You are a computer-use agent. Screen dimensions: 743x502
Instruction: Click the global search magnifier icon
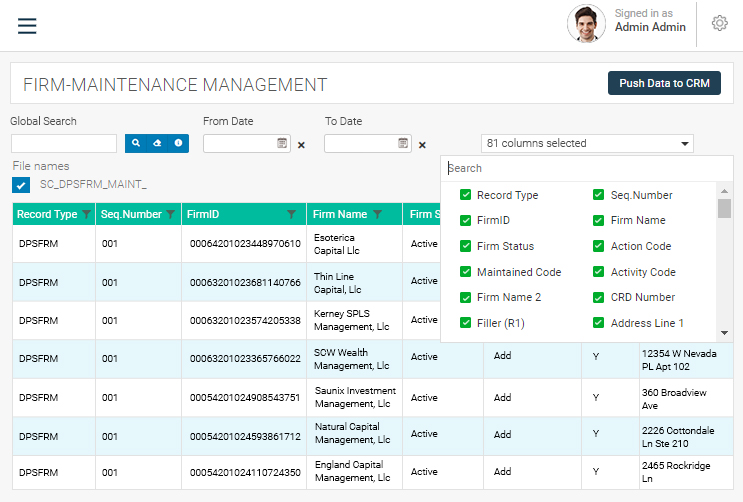[136, 143]
